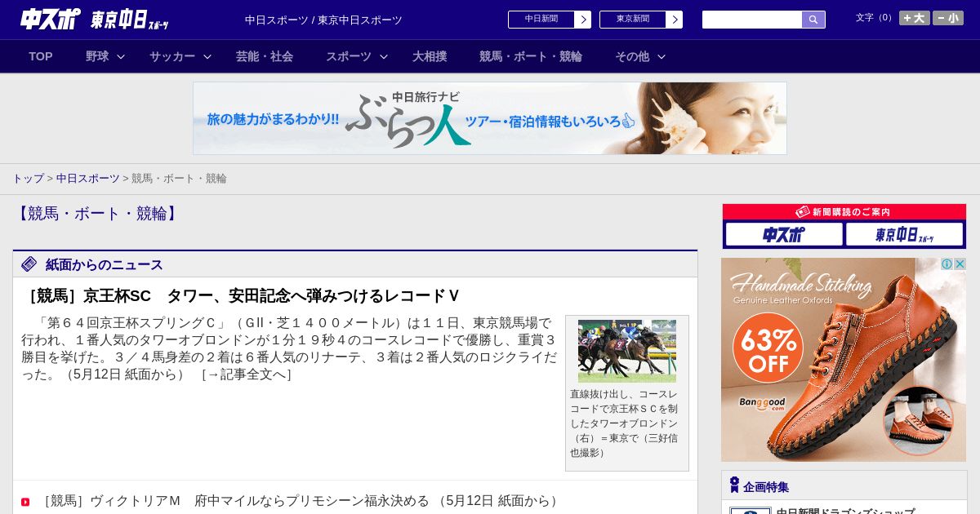This screenshot has height=514, width=980.
Task: Follow the トップ breadcrumb link
Action: click(x=28, y=178)
